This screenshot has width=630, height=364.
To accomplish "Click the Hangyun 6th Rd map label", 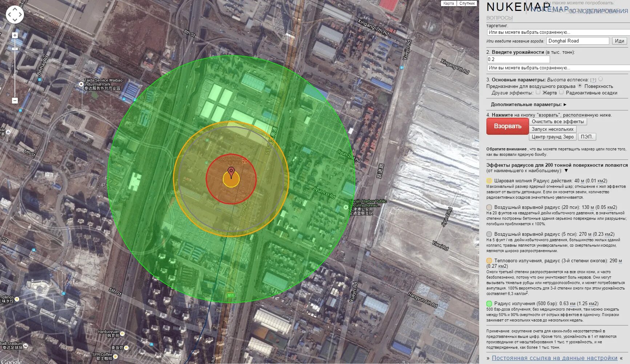I will click(423, 300).
